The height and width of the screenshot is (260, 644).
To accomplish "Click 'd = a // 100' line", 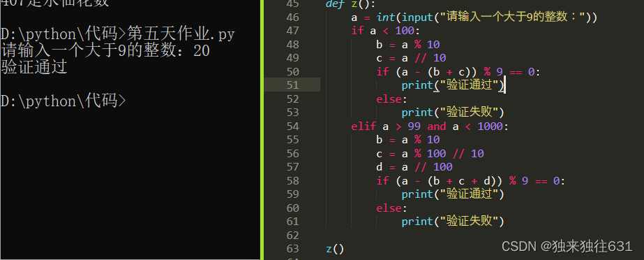I will [414, 167].
